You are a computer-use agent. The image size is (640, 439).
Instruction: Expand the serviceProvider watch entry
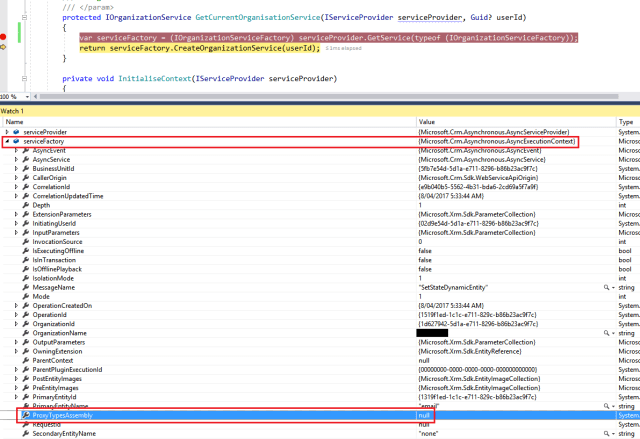coord(7,132)
